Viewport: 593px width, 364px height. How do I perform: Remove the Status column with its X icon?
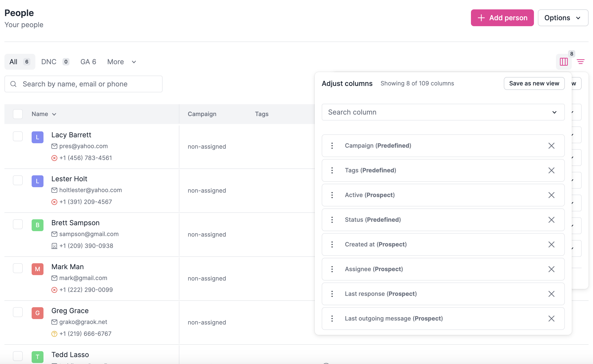pos(551,220)
